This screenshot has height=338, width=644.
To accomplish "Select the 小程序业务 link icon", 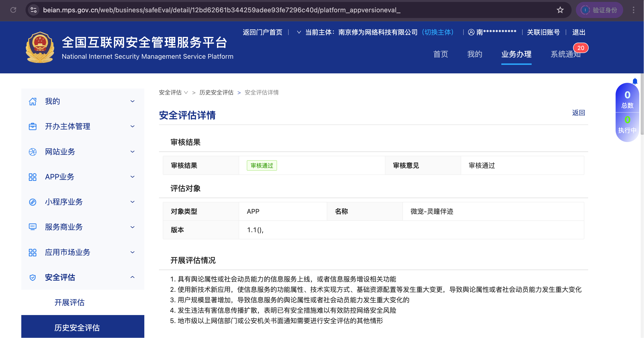I will click(33, 202).
